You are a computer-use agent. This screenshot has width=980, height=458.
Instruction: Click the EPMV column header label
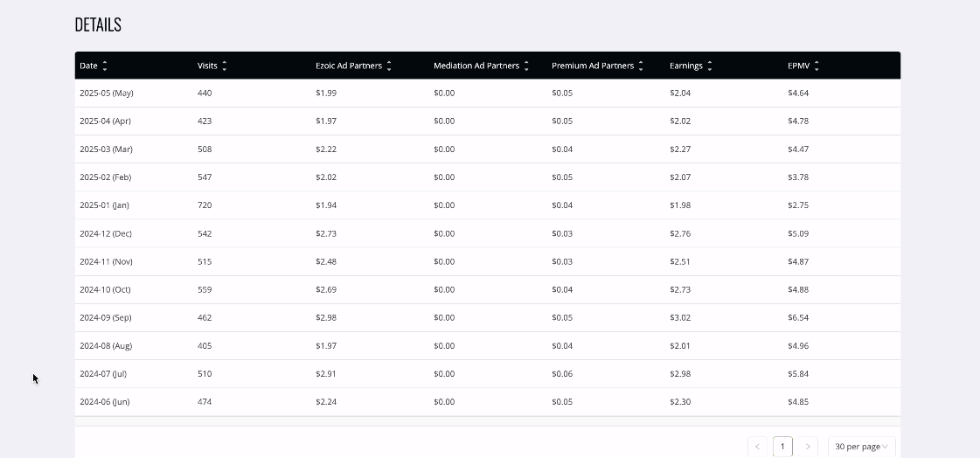click(x=799, y=66)
